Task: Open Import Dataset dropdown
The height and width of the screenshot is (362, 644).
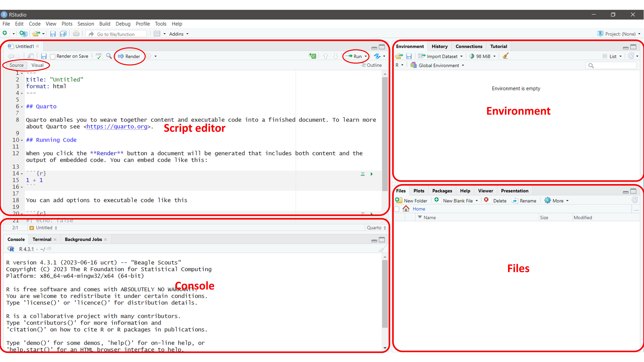Action: pos(440,56)
